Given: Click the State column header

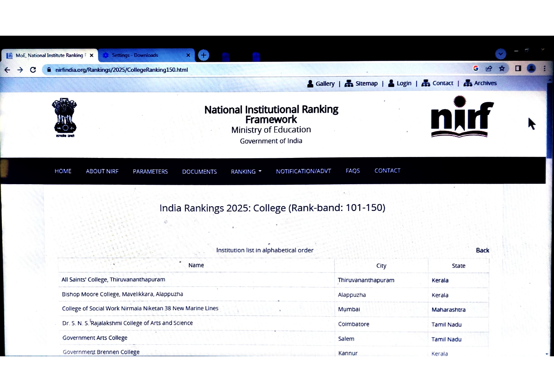Looking at the screenshot, I should (459, 266).
